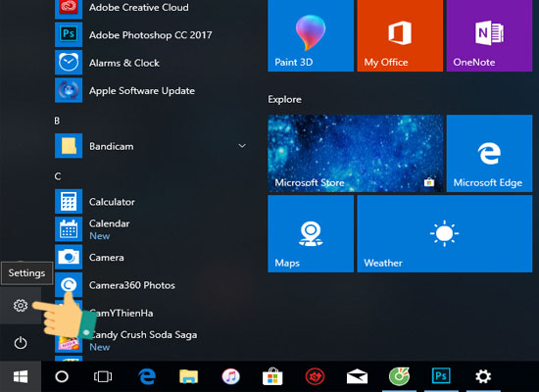The image size is (539, 392).
Task: Click the letter B group header
Action: pyautogui.click(x=57, y=121)
